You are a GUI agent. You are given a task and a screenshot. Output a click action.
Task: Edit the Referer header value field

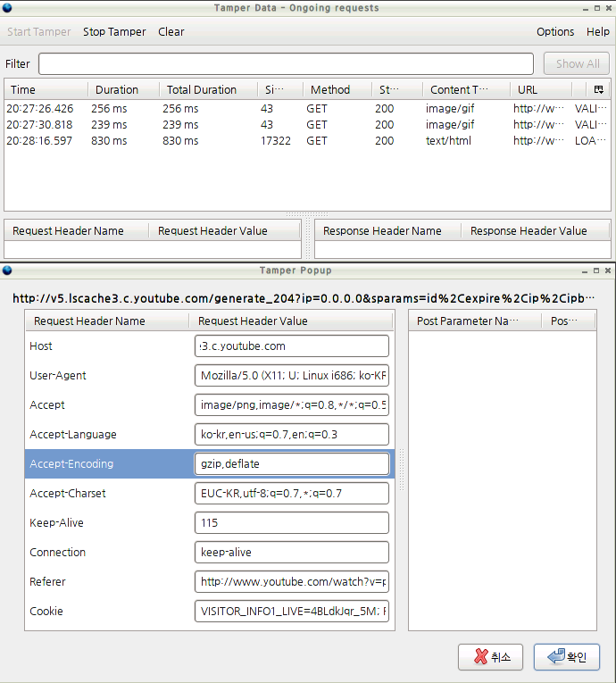[x=292, y=581]
